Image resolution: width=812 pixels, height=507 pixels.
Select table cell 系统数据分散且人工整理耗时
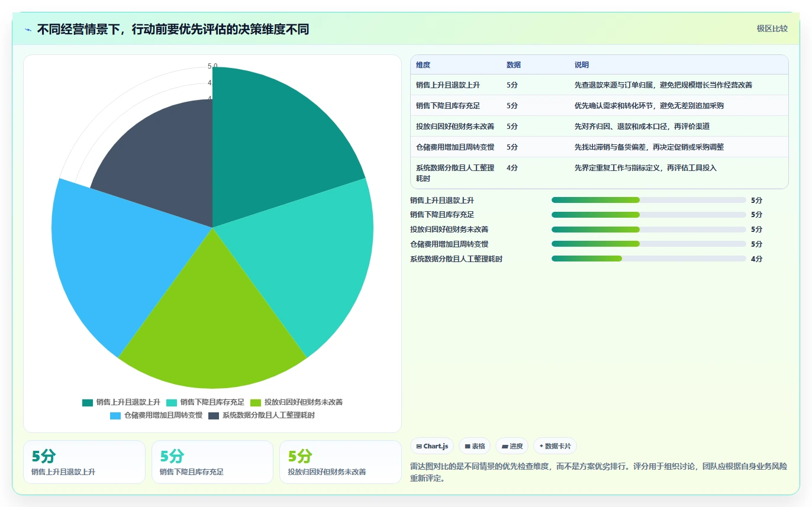(455, 173)
